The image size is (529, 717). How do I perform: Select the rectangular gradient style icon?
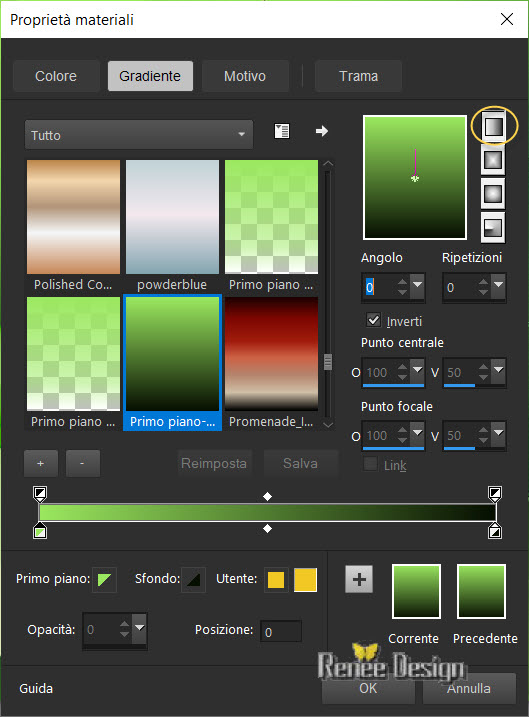(x=493, y=160)
